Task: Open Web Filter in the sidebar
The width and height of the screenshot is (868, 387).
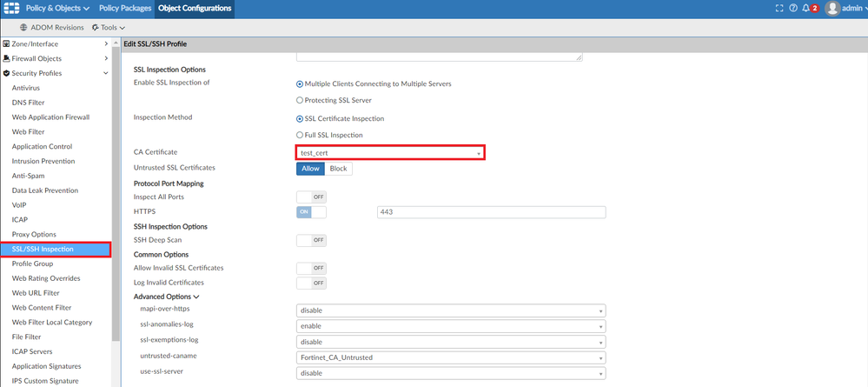Action: point(30,131)
